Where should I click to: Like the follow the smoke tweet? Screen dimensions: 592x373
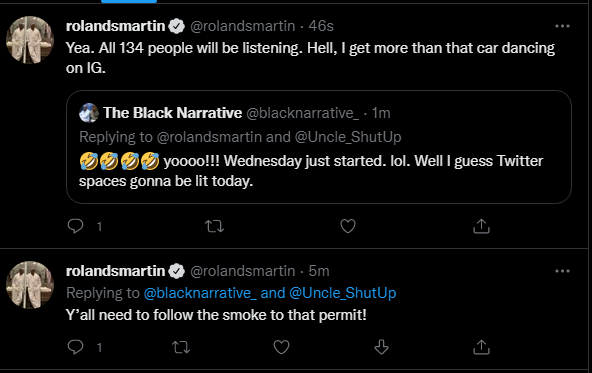click(x=281, y=347)
